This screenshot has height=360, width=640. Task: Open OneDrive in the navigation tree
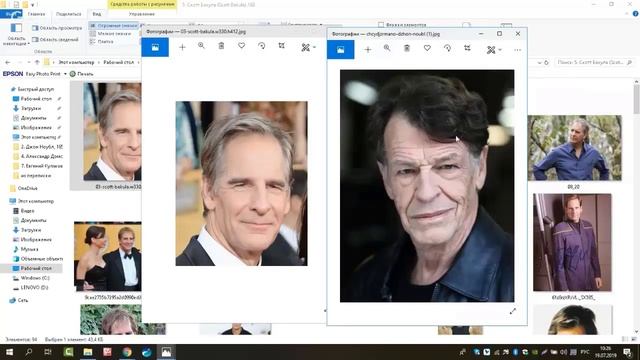[24, 188]
